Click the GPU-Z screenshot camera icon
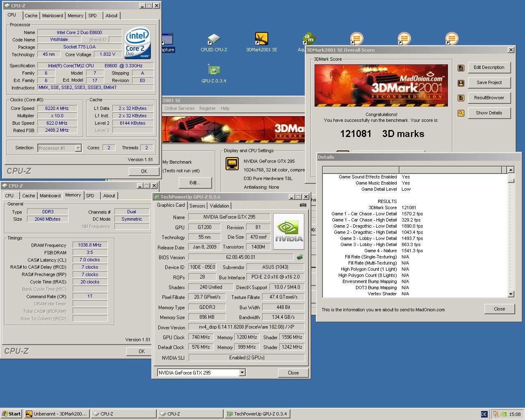Viewport: 525px width, 420px height. 303,205
